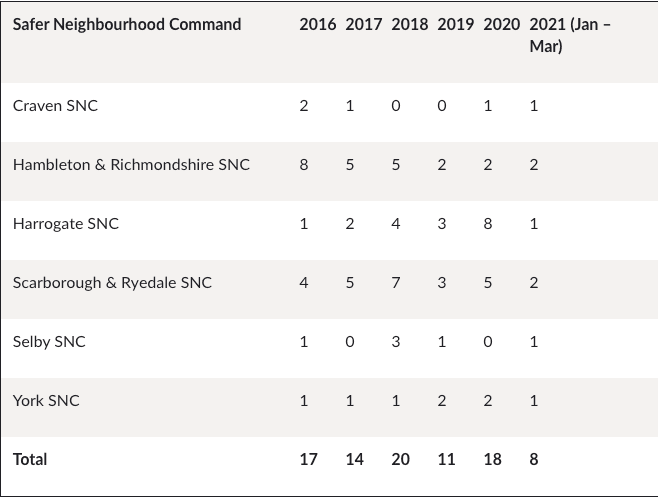Select the Selby SNC row label
This screenshot has width=658, height=497.
coord(49,342)
